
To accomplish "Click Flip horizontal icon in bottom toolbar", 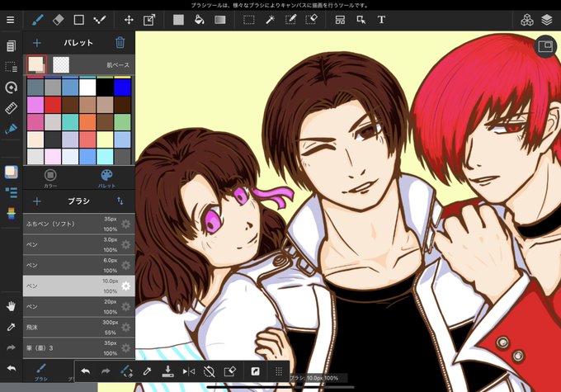I will click(189, 371).
